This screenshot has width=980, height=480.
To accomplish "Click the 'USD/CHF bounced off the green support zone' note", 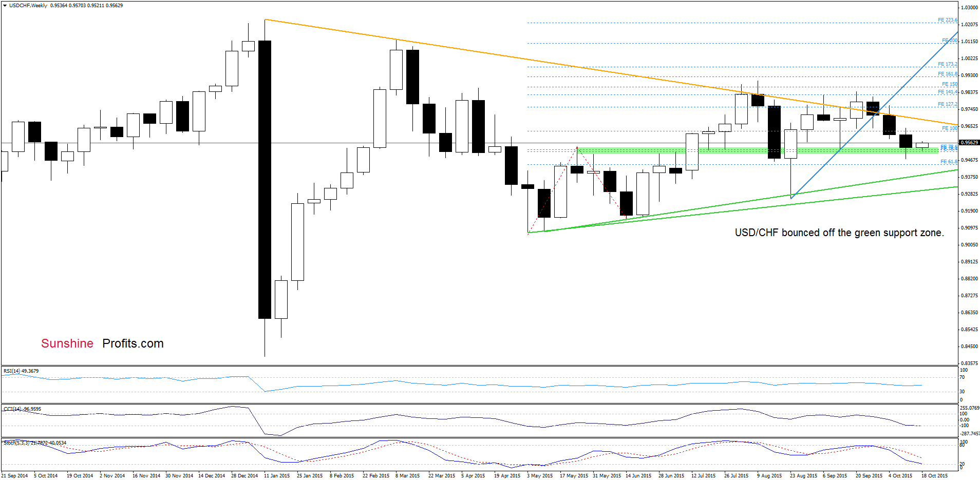I will pyautogui.click(x=839, y=233).
